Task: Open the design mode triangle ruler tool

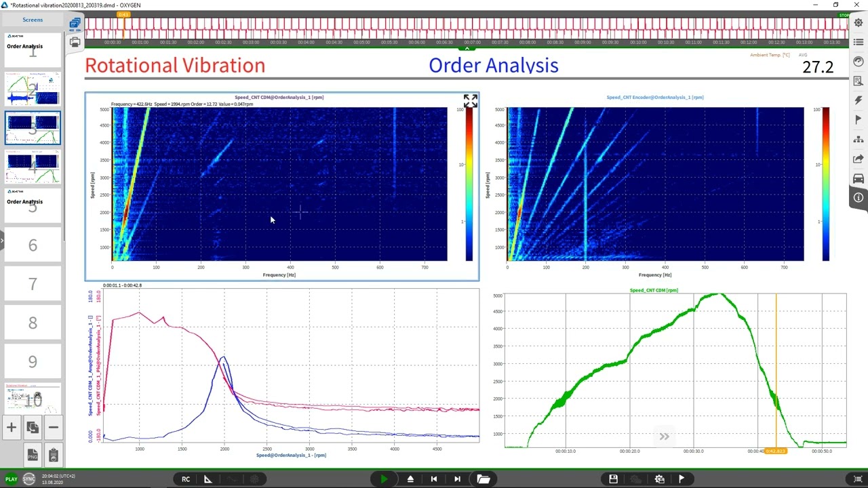Action: tap(208, 479)
